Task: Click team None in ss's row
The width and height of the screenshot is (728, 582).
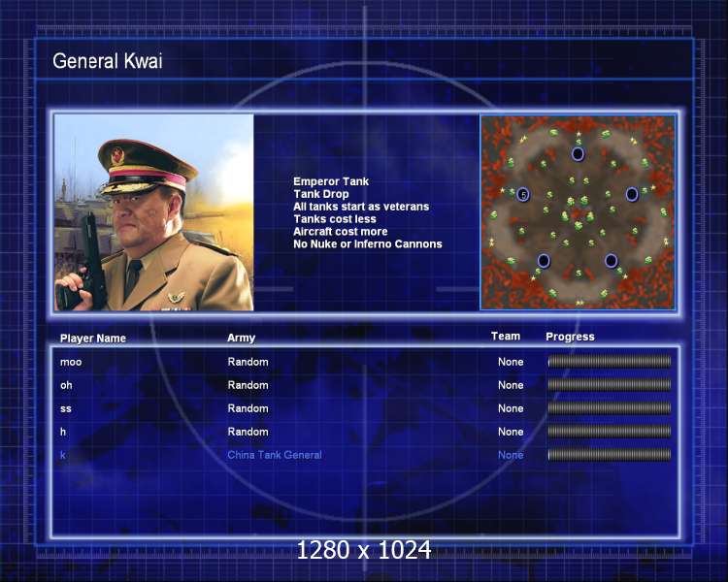Action: [511, 408]
